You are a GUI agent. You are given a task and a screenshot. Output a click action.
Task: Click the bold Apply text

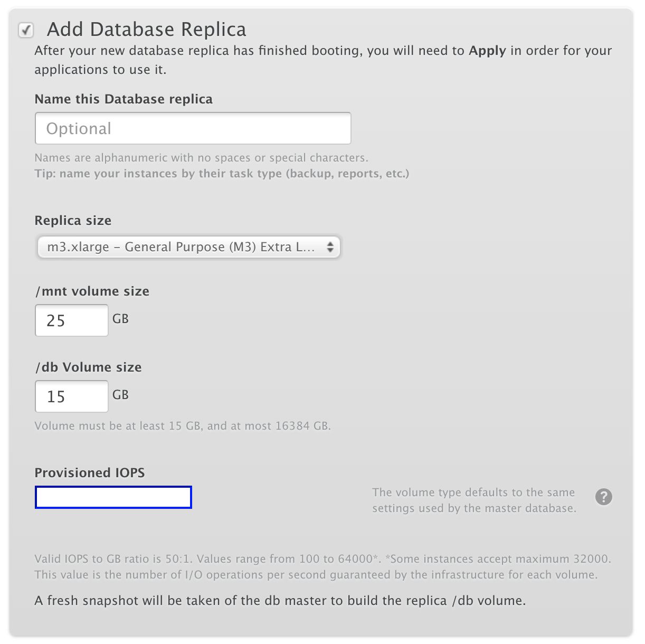487,51
